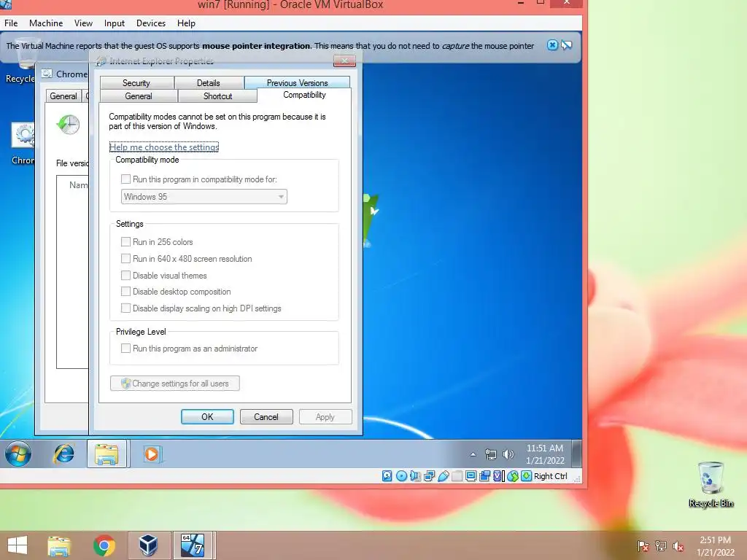Click guest Show Desktop button beside clock

[576, 454]
